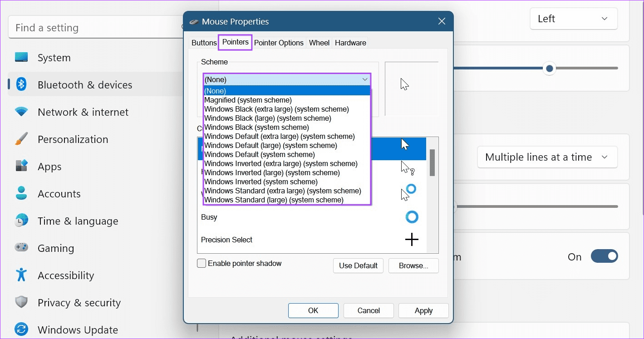Collapse the Scheme dropdown showing (None)
The width and height of the screenshot is (644, 339).
coord(287,79)
